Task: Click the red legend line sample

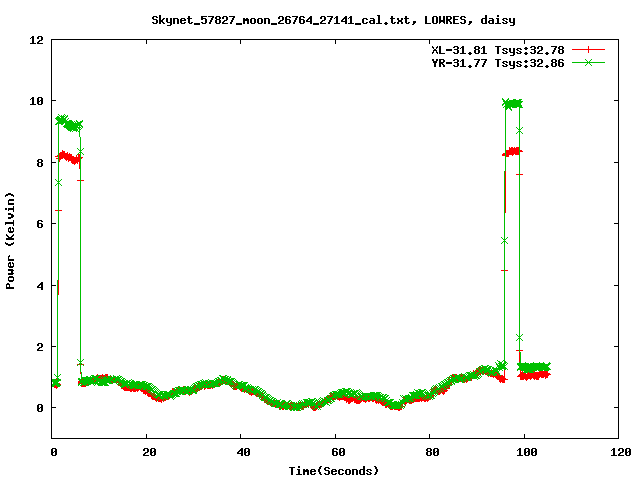Action: pyautogui.click(x=588, y=50)
